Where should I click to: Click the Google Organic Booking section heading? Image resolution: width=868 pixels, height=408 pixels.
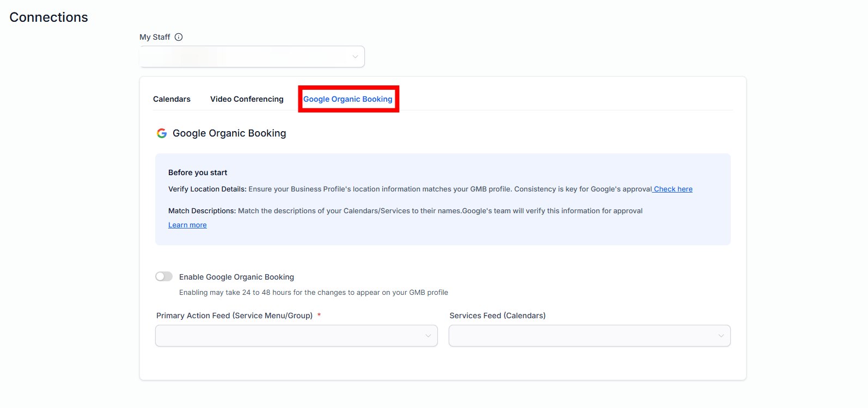pos(229,133)
